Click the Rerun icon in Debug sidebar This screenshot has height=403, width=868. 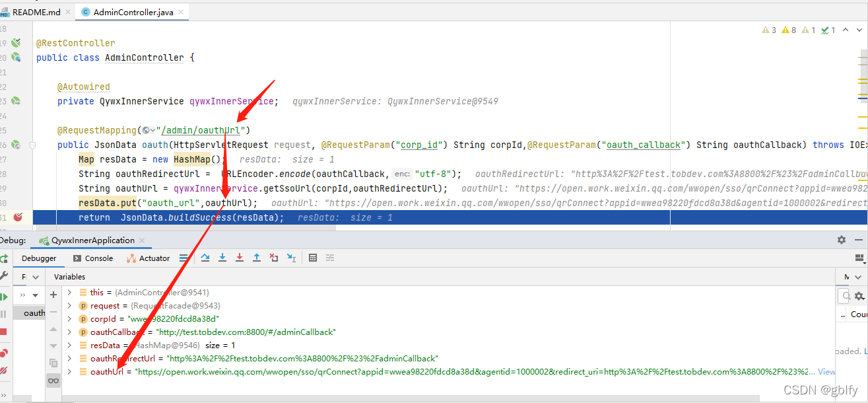pyautogui.click(x=3, y=258)
